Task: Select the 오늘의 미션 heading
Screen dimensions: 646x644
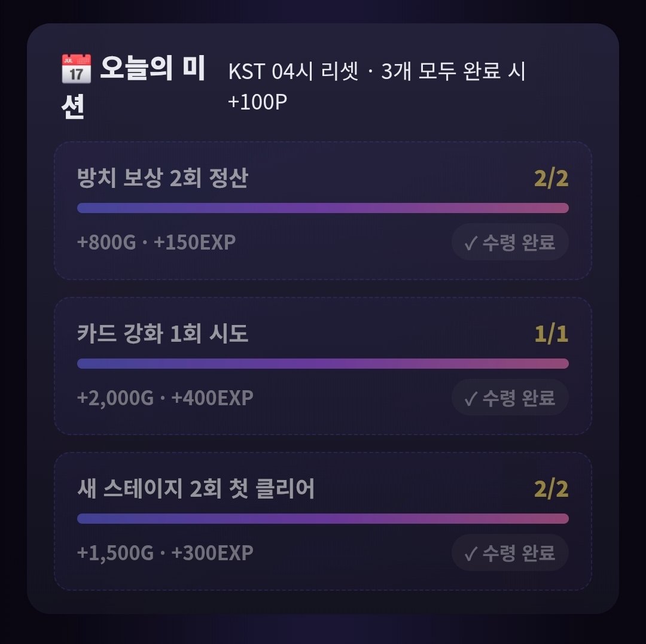Action: pyautogui.click(x=133, y=87)
